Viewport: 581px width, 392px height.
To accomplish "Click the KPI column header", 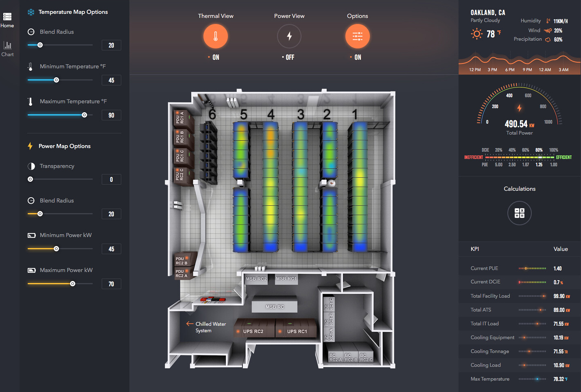I will pyautogui.click(x=475, y=249).
